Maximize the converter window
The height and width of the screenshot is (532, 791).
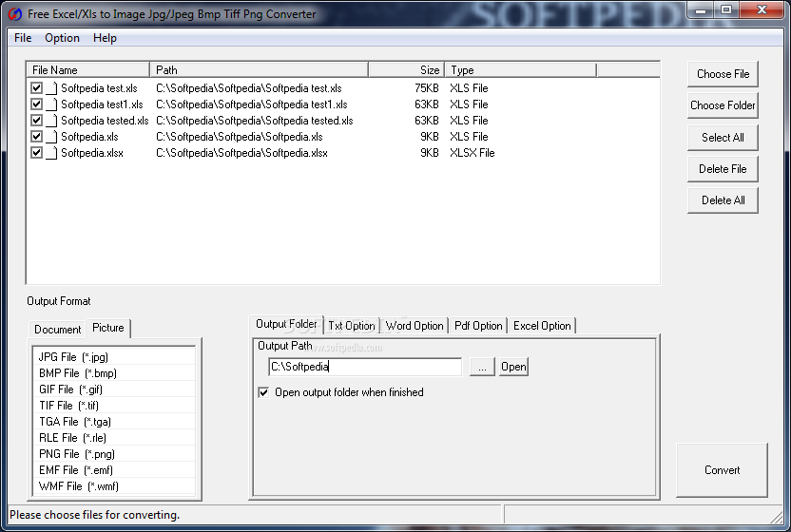click(725, 9)
